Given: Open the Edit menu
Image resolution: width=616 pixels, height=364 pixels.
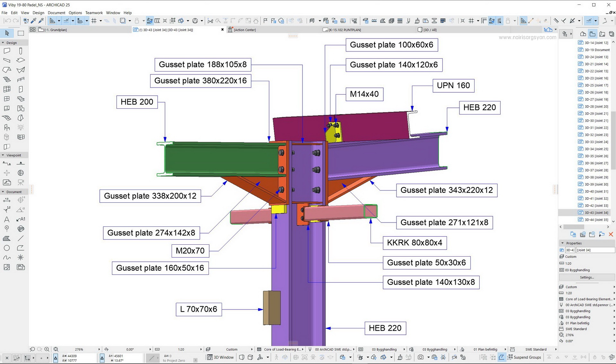Looking at the screenshot, I should click(14, 13).
